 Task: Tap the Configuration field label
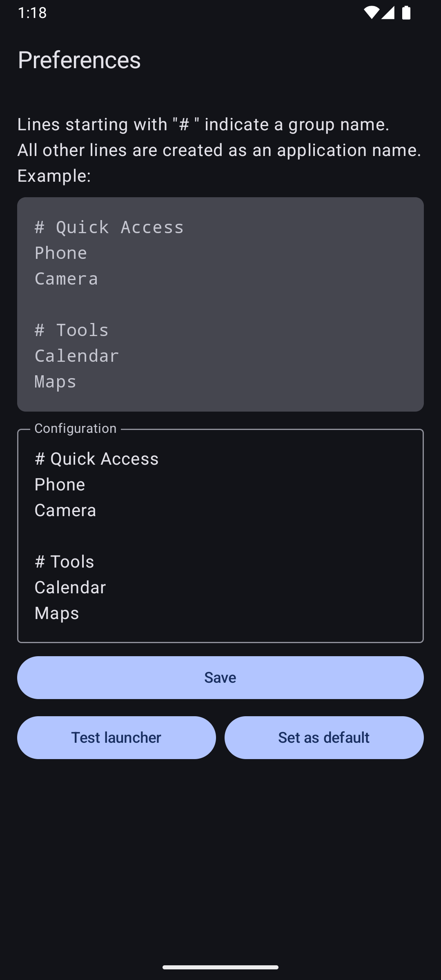(x=76, y=428)
